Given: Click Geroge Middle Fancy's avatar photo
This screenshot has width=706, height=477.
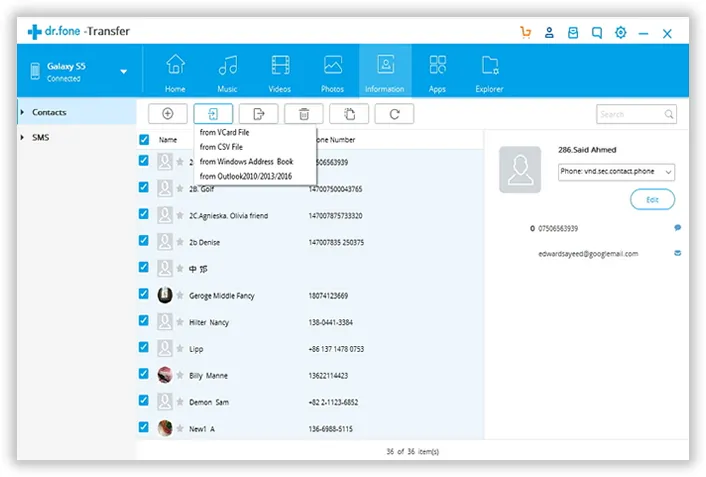Looking at the screenshot, I should coord(165,295).
